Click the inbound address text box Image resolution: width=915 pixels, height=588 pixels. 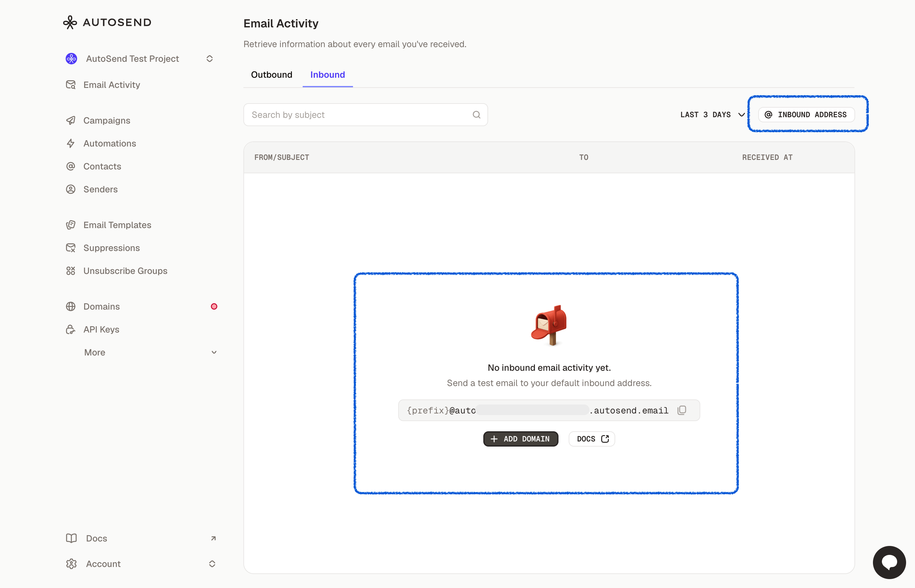549,410
